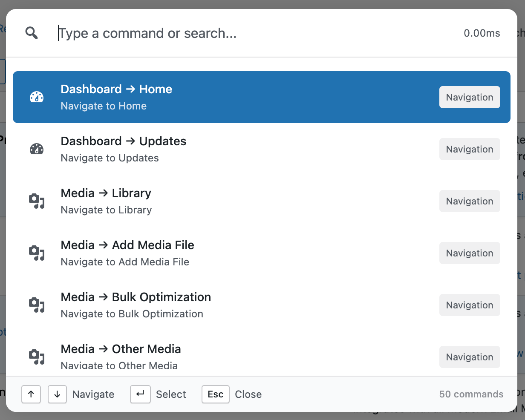Select the Media icon for Add Media File
The height and width of the screenshot is (420, 525).
37,253
